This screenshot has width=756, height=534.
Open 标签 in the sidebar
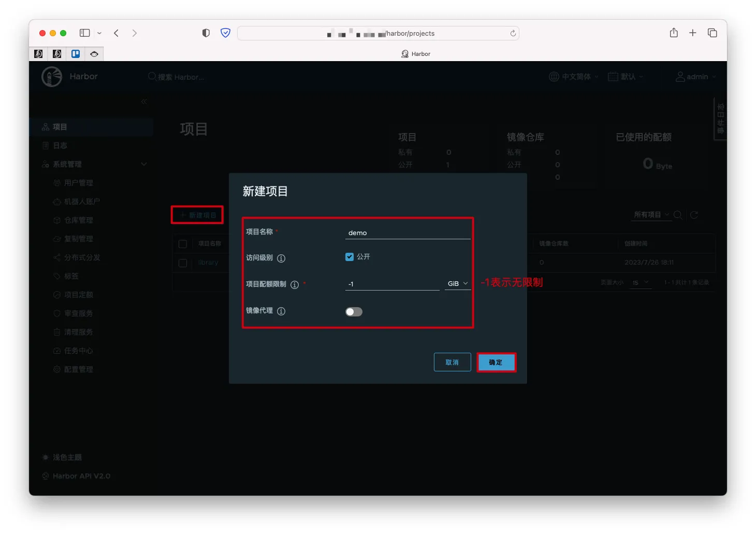coord(71,276)
